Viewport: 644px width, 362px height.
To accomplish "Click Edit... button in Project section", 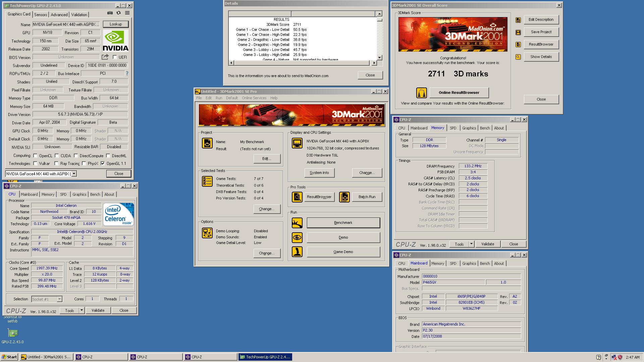I will point(267,159).
